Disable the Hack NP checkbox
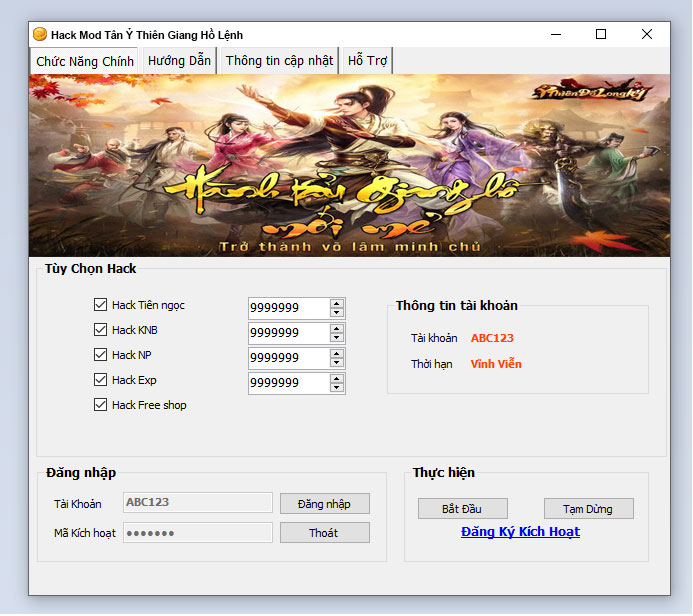The image size is (693, 616). (x=100, y=355)
